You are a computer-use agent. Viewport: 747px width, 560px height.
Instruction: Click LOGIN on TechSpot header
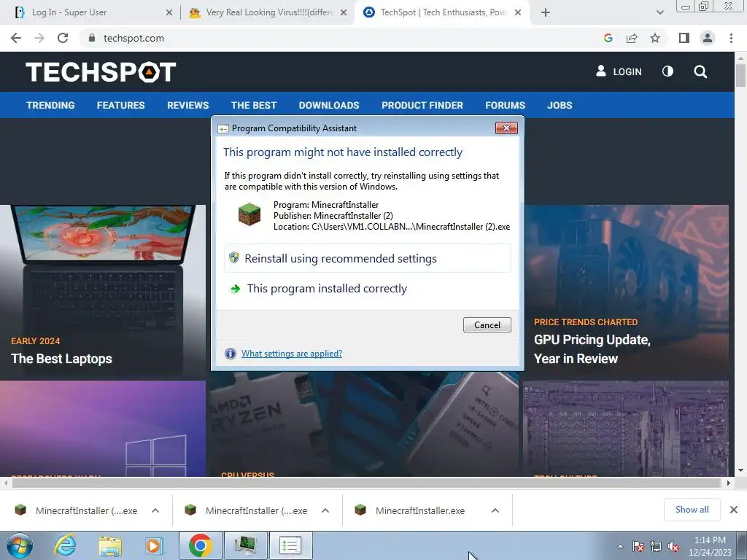click(x=619, y=71)
